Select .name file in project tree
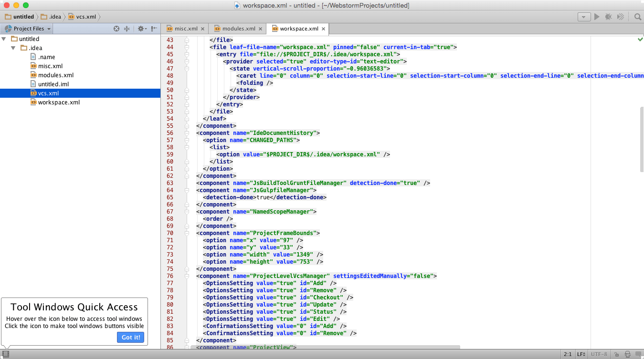 (x=47, y=57)
